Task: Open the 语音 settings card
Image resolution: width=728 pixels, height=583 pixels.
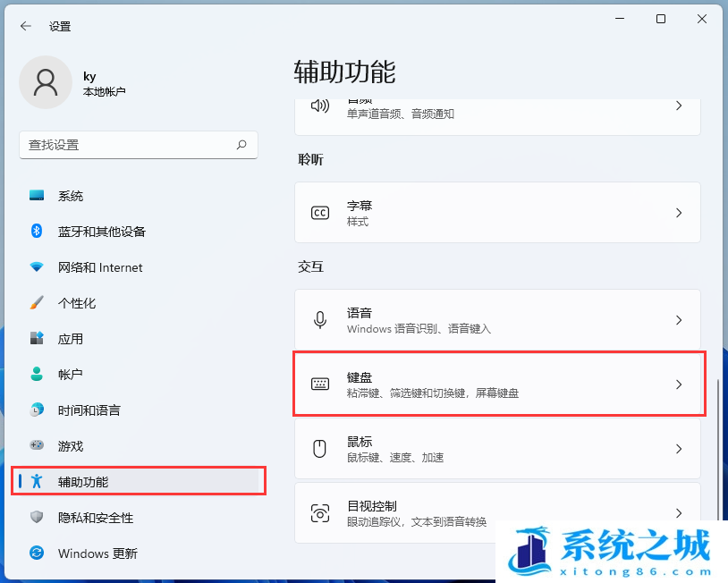Action: [498, 320]
